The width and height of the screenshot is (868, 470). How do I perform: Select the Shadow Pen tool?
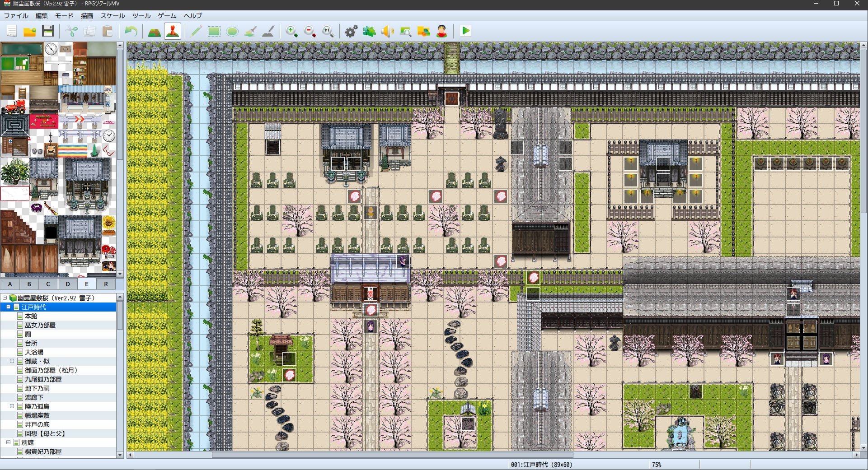tap(268, 31)
